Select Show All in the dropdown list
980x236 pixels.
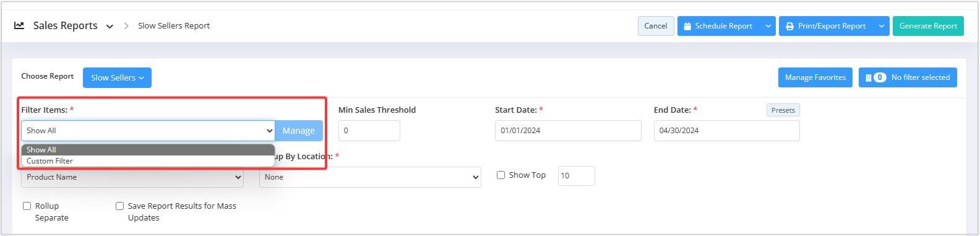(x=148, y=150)
